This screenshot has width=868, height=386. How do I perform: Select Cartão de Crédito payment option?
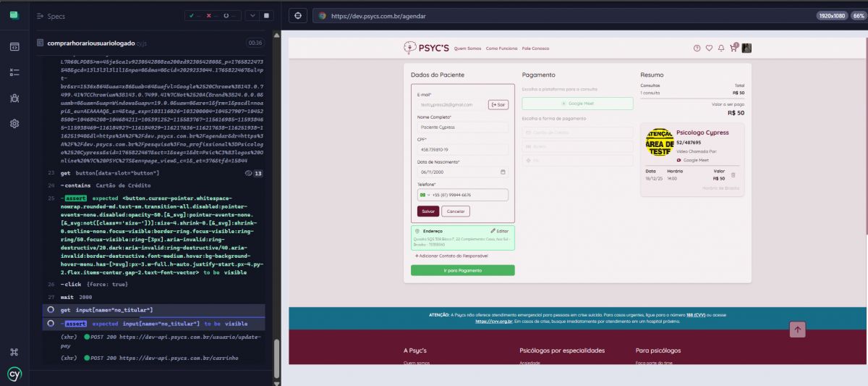[x=576, y=132]
